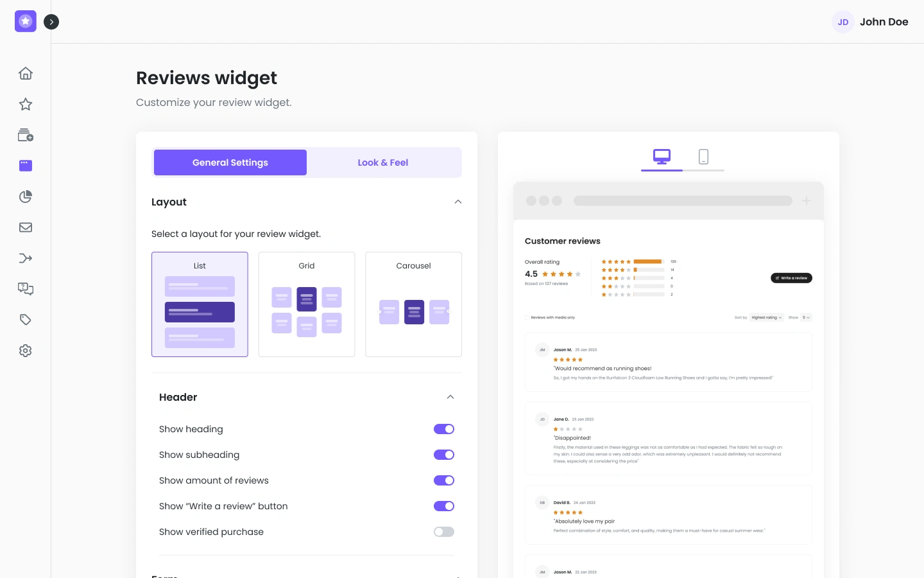Click Write a review button in preview

click(x=791, y=278)
